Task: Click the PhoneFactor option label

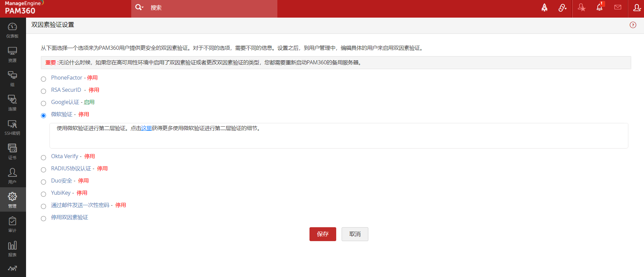Action: coord(67,78)
